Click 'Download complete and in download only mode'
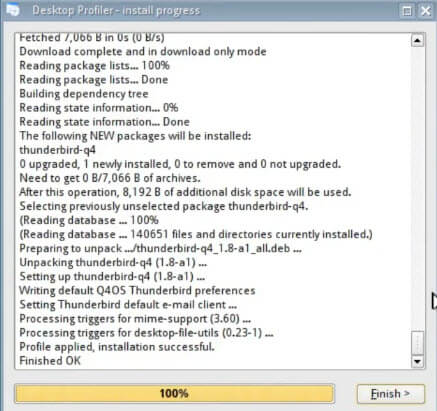 143,52
